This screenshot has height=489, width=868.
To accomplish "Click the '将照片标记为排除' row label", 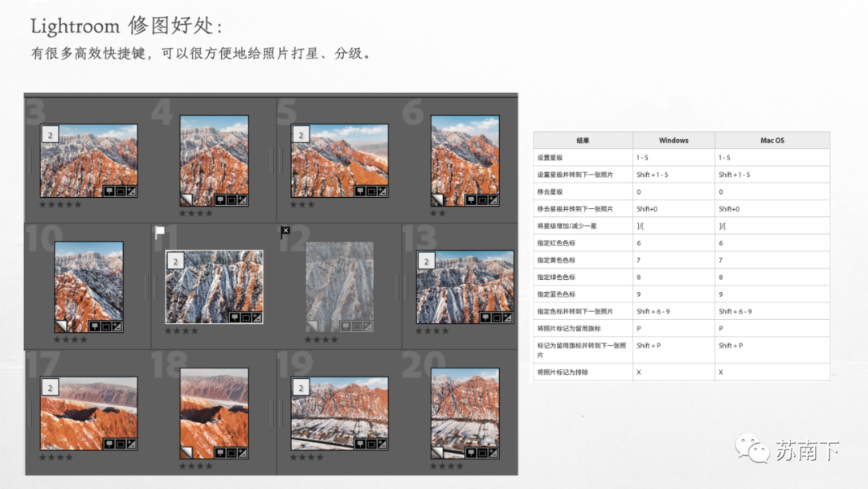I will tap(563, 372).
